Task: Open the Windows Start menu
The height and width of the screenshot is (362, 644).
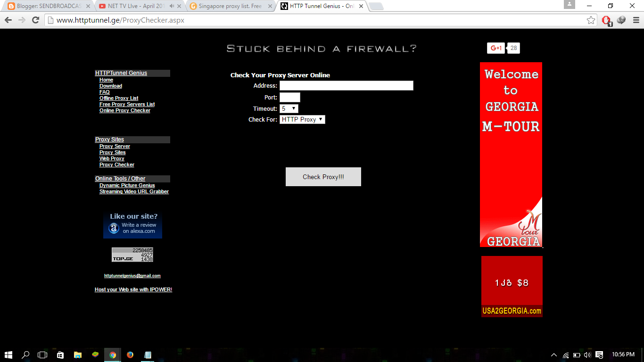Action: 8,354
